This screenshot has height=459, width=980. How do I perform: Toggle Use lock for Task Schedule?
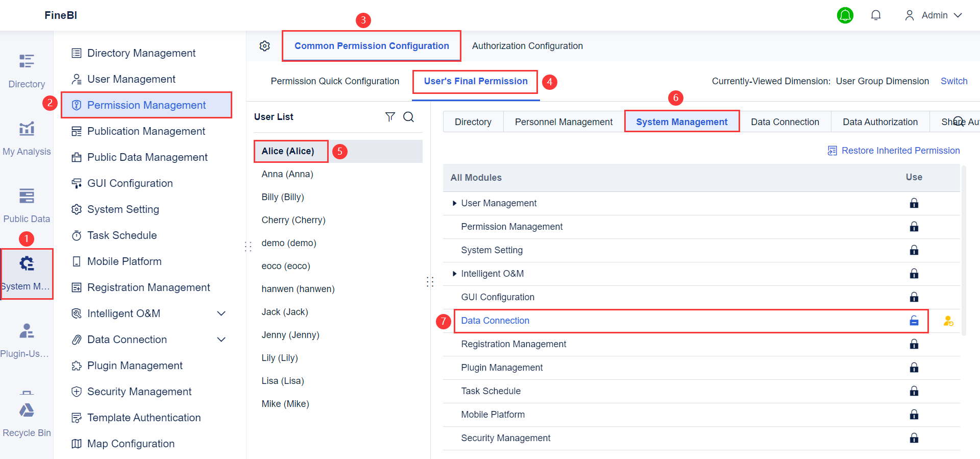914,391
